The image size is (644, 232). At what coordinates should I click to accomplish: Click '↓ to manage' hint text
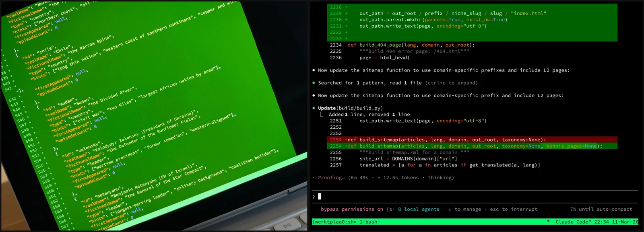tap(464, 209)
